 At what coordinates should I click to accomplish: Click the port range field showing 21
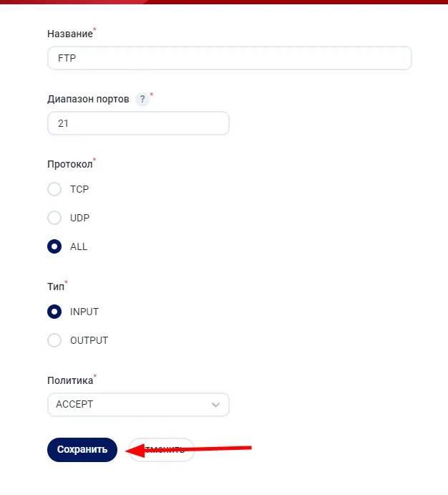click(138, 123)
